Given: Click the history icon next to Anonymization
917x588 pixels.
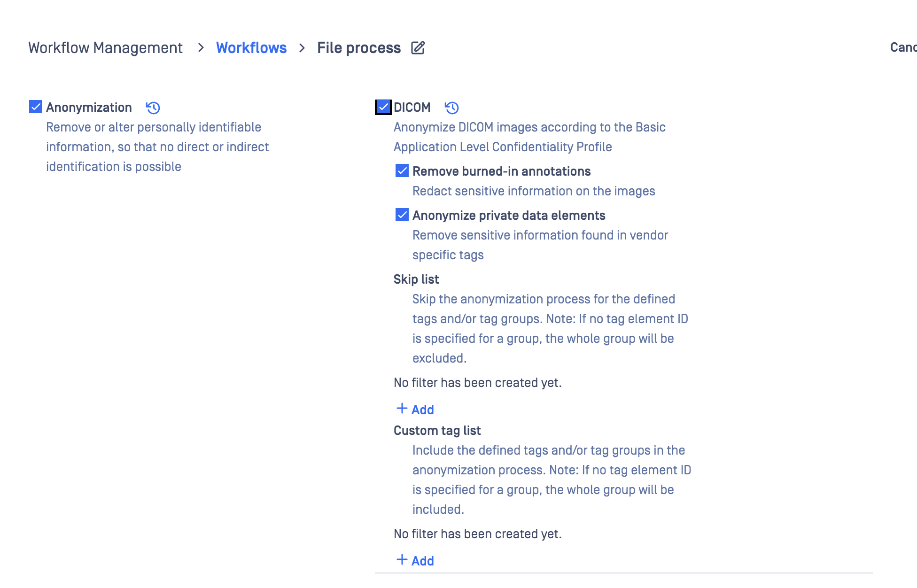Looking at the screenshot, I should (153, 108).
